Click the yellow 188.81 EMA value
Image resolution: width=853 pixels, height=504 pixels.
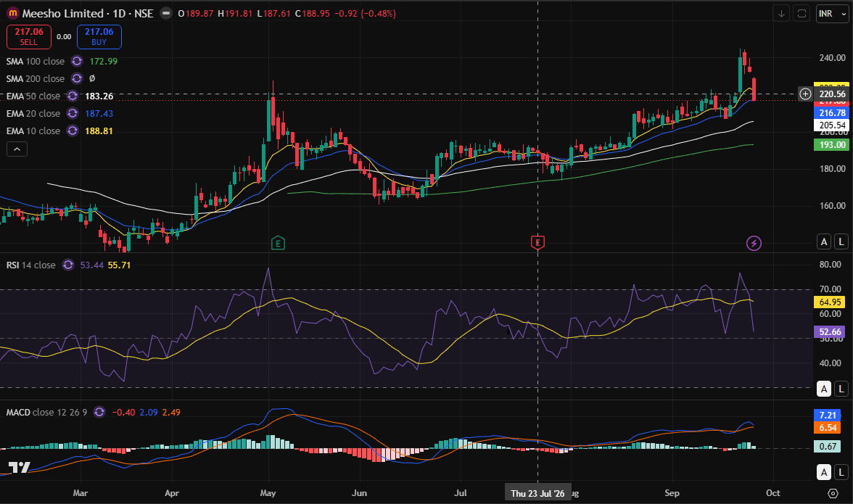point(99,131)
